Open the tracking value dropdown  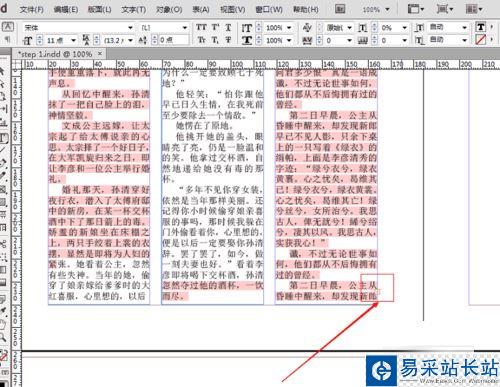[349, 40]
